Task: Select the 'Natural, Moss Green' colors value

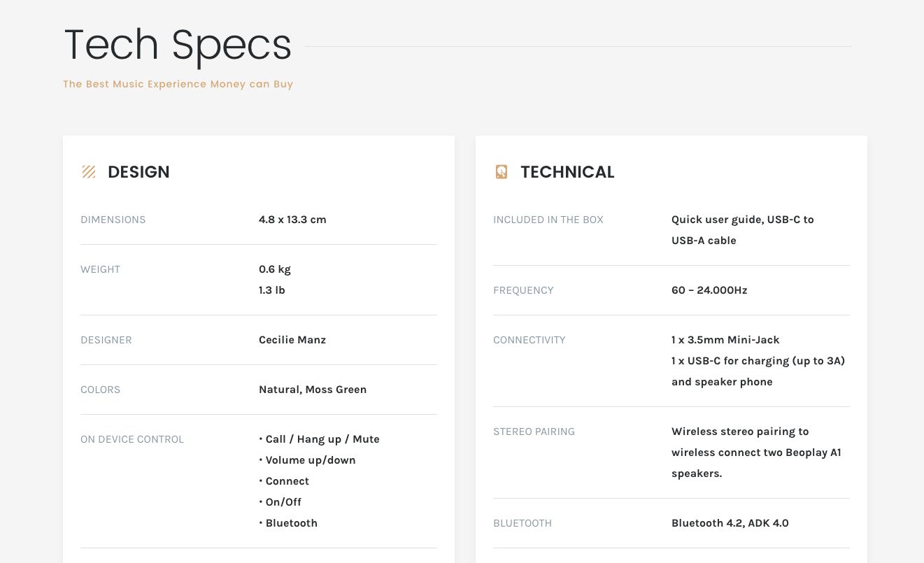Action: pyautogui.click(x=313, y=390)
